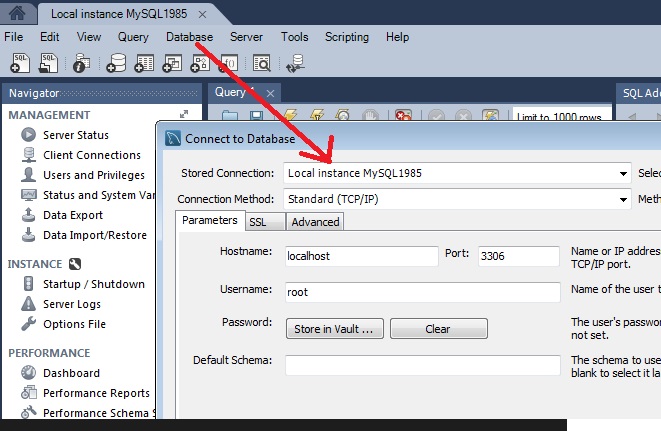Open an SQL script file icon

coord(48,63)
